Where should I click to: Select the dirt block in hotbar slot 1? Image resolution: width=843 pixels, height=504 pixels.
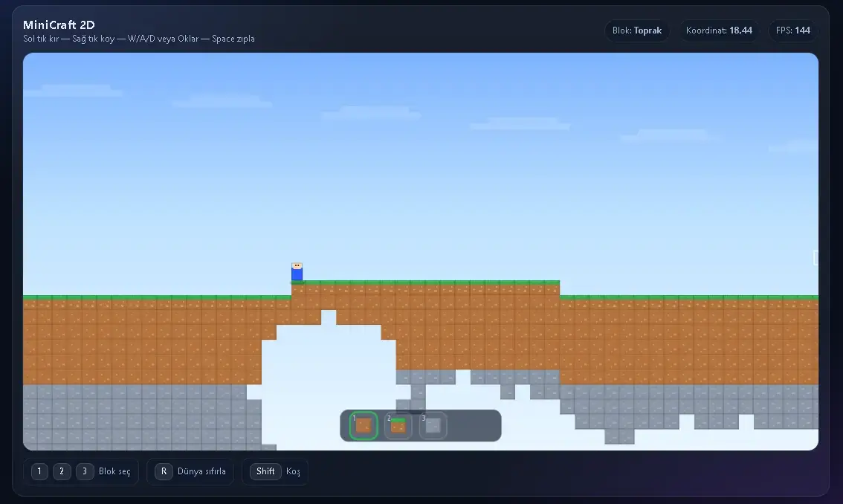(364, 426)
